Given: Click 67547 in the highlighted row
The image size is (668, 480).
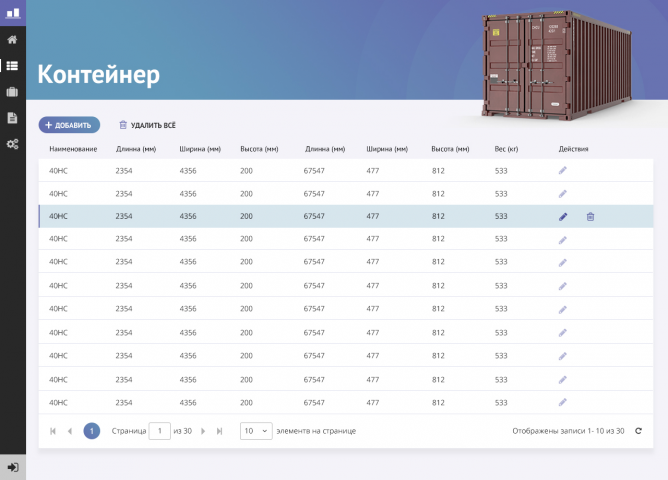Looking at the screenshot, I should coord(314,216).
